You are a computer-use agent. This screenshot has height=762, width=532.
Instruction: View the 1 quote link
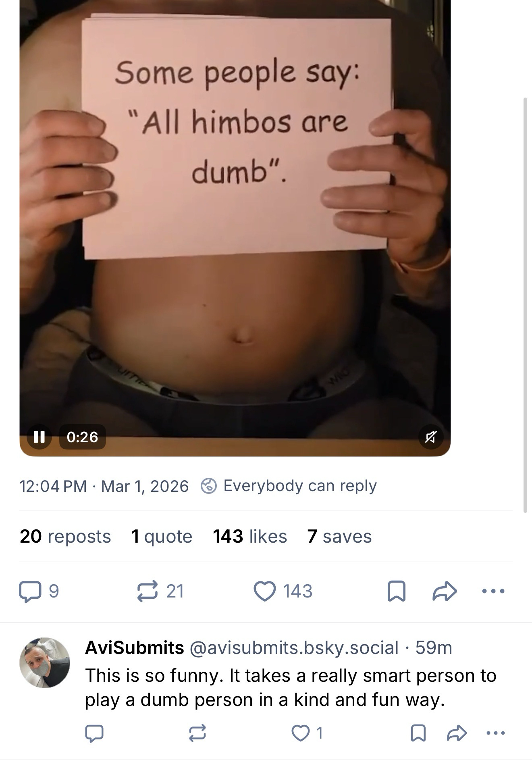pyautogui.click(x=162, y=537)
